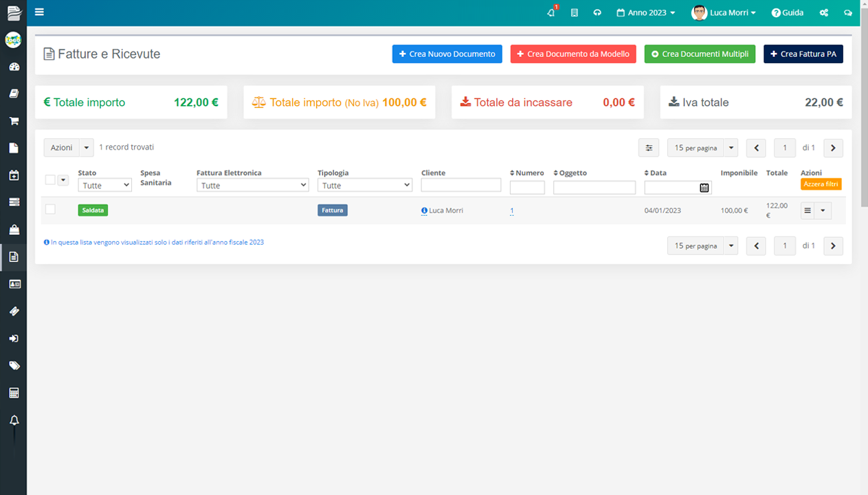Viewport: 868px width, 495px height.
Task: Open the Fattura Elettronica filter dropdown
Action: click(x=252, y=186)
